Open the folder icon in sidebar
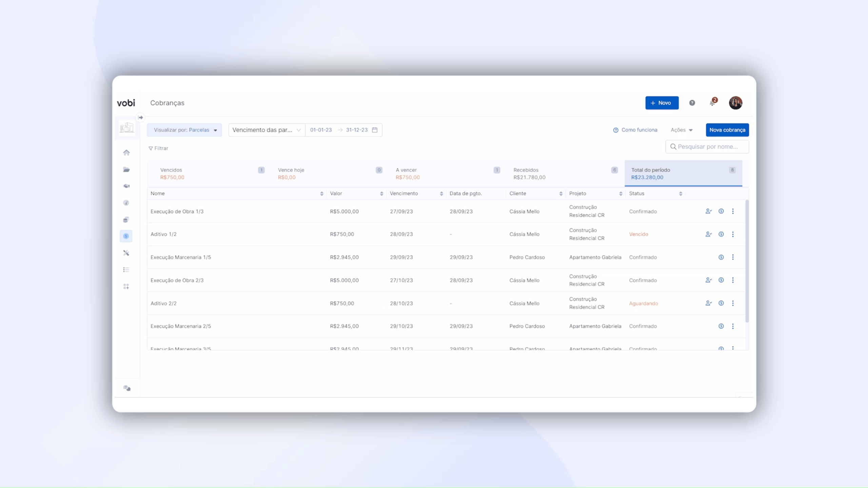 coord(126,169)
